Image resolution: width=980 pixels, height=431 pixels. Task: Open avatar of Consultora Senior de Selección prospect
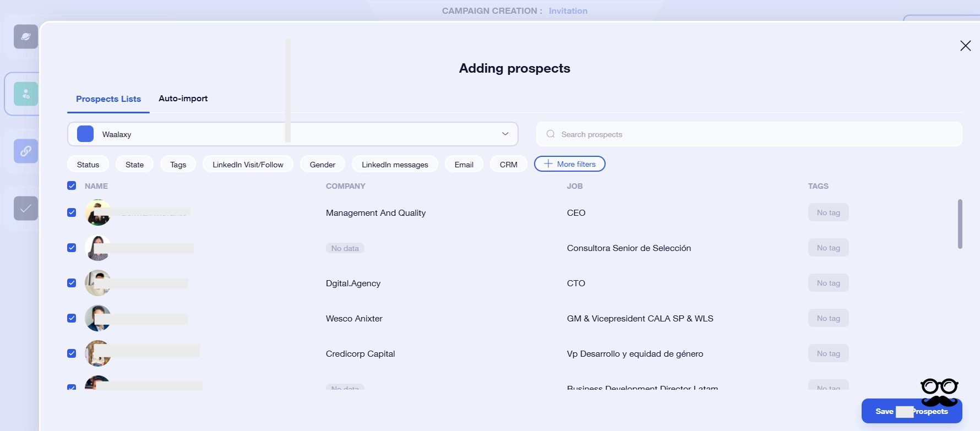98,248
